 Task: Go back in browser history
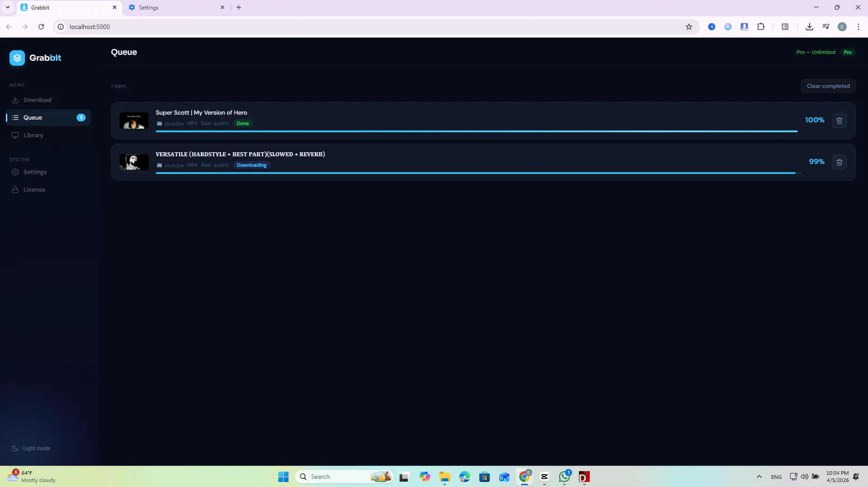point(9,27)
